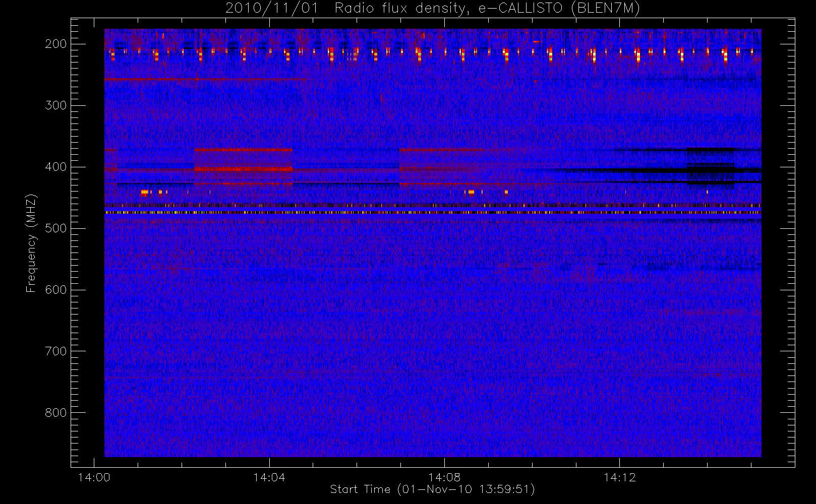Click the 500 frequency tick label

[55, 228]
